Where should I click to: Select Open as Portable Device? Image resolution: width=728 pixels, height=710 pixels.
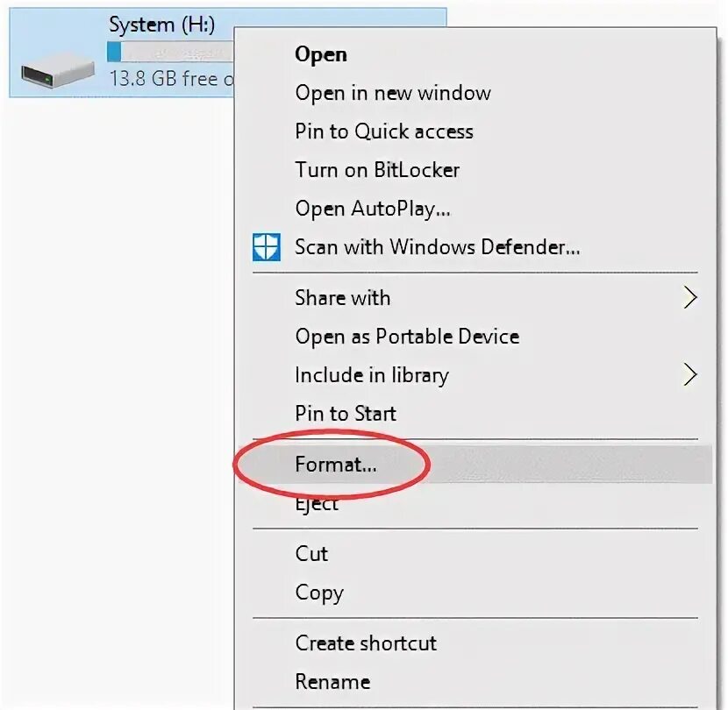tap(407, 337)
